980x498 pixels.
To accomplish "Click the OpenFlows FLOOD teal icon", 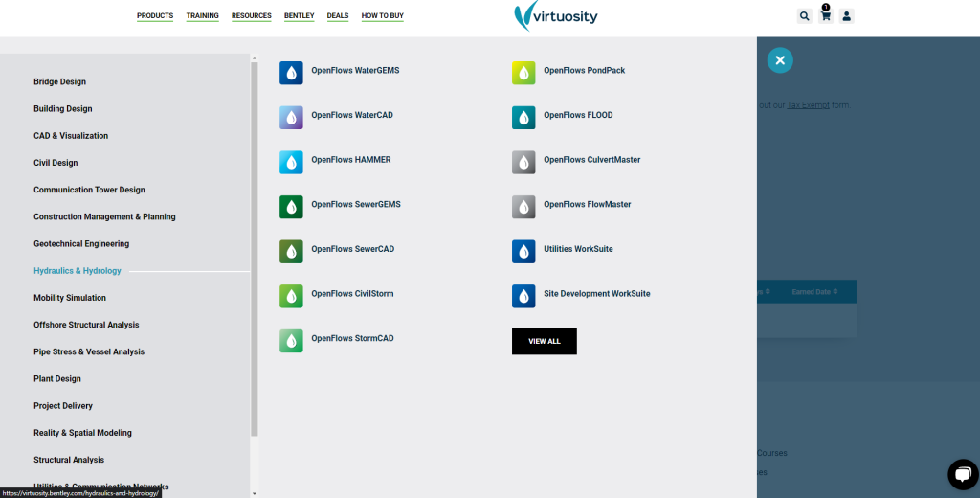I will [x=523, y=118].
